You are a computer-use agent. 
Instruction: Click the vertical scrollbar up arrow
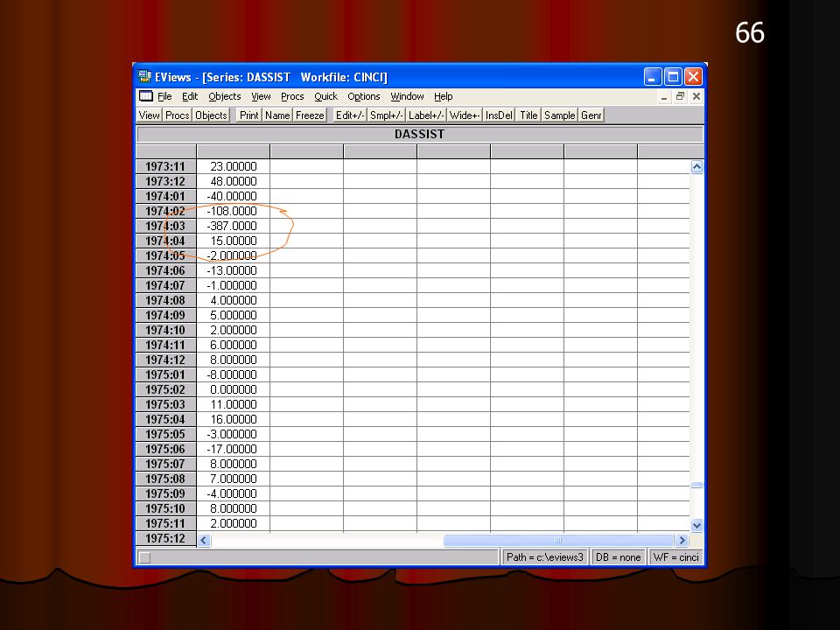[696, 166]
